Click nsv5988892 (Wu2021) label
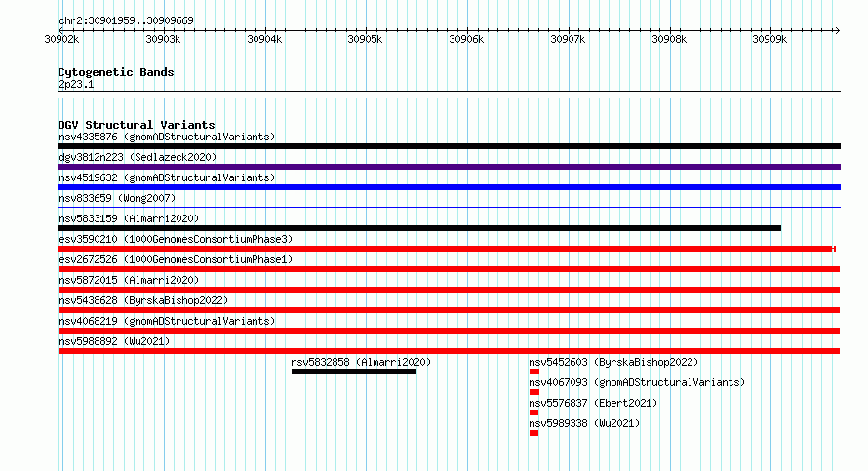 click(114, 341)
